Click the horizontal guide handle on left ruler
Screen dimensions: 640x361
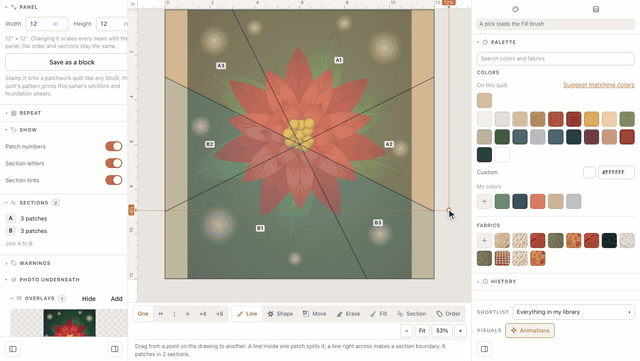point(131,210)
